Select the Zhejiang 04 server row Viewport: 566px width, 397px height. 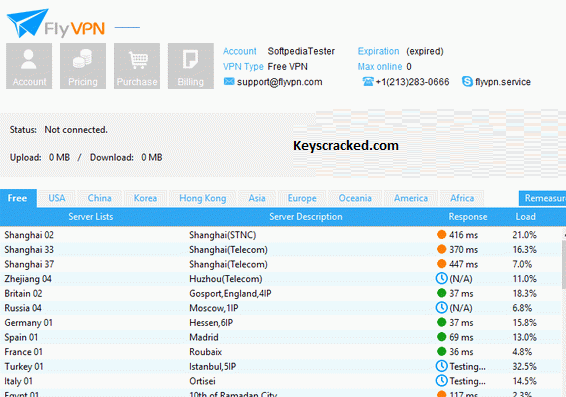pos(281,279)
